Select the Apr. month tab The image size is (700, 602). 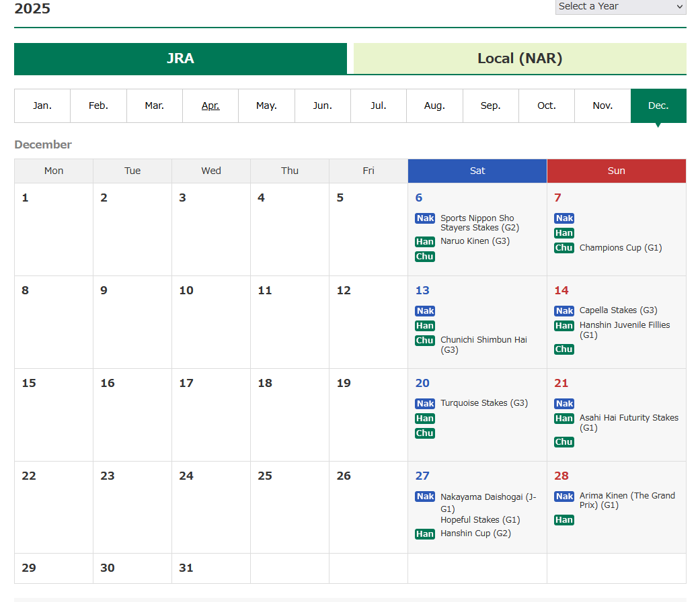(x=210, y=105)
